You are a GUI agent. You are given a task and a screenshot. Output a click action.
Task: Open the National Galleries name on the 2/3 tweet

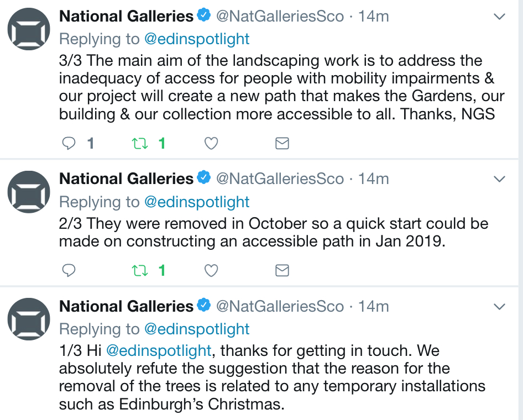(x=126, y=179)
